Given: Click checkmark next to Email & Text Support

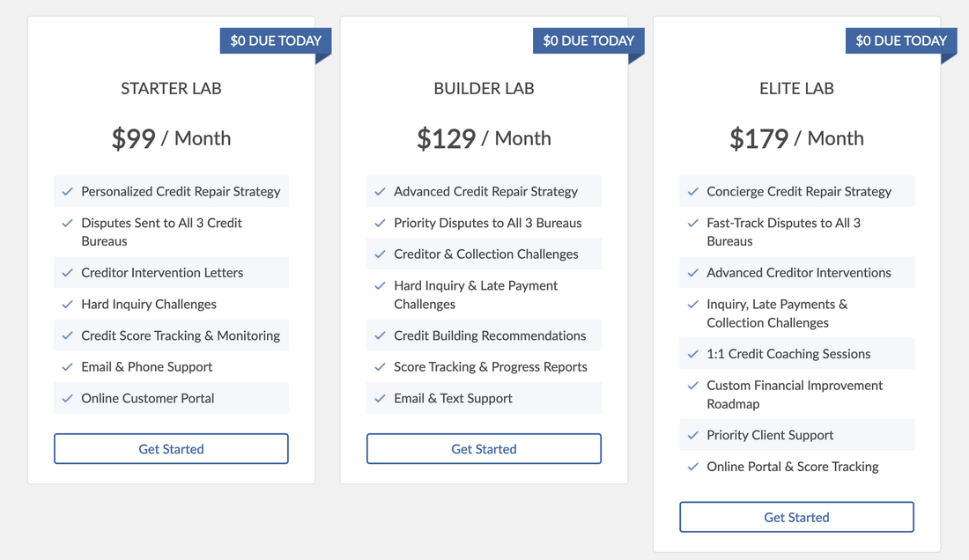Looking at the screenshot, I should pos(380,398).
